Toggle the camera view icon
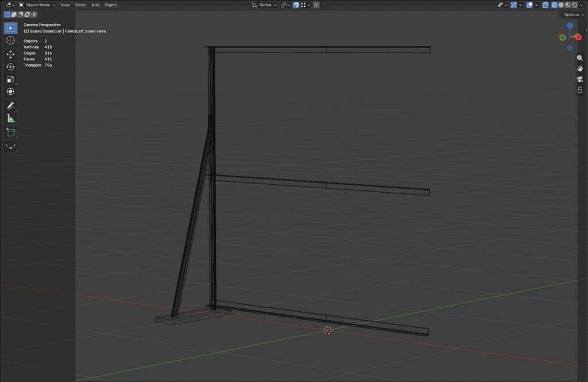 point(580,79)
